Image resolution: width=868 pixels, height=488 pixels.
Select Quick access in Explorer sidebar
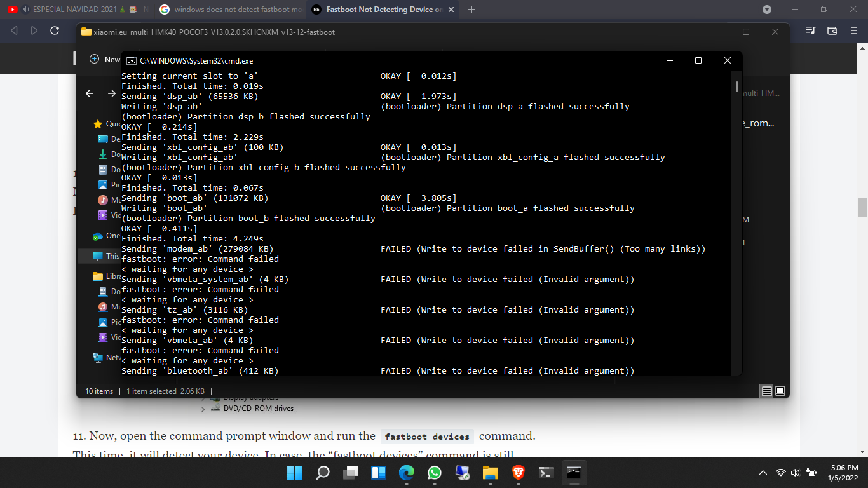[x=107, y=124]
